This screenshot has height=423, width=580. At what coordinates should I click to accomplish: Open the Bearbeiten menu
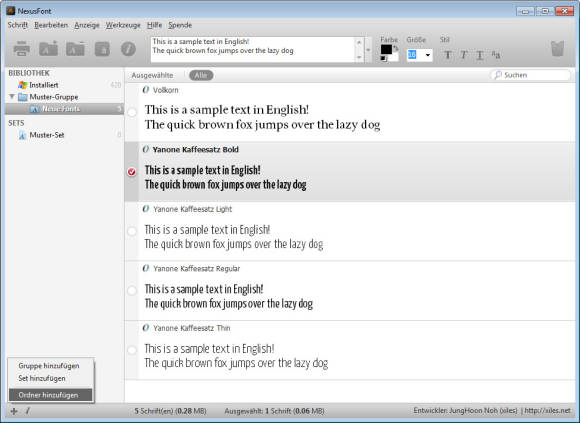click(x=51, y=25)
